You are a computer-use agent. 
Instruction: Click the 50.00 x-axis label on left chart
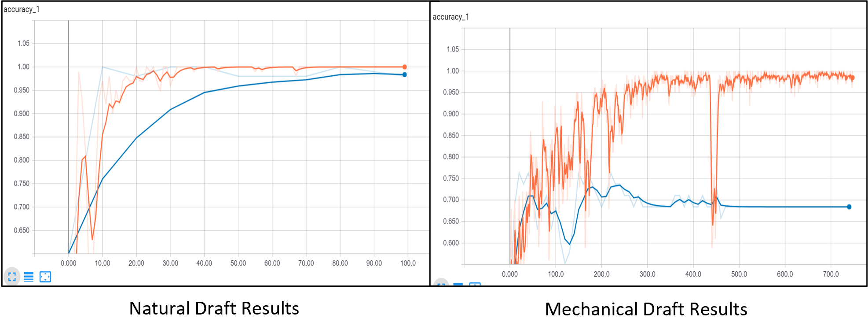pos(238,263)
